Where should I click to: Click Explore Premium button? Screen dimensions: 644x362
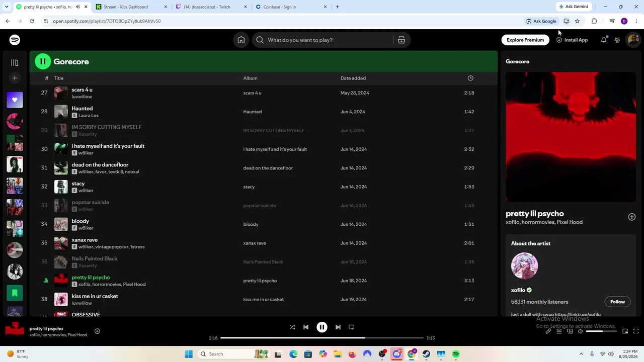[525, 40]
